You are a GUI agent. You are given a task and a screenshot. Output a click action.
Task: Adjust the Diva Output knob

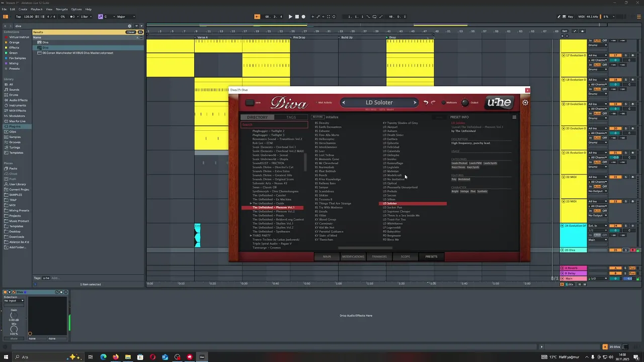tap(465, 103)
